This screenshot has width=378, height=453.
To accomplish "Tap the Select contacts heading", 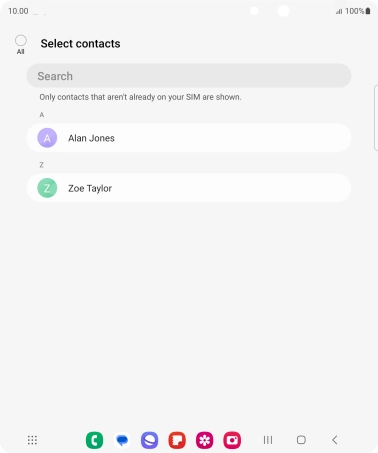I will pos(80,44).
